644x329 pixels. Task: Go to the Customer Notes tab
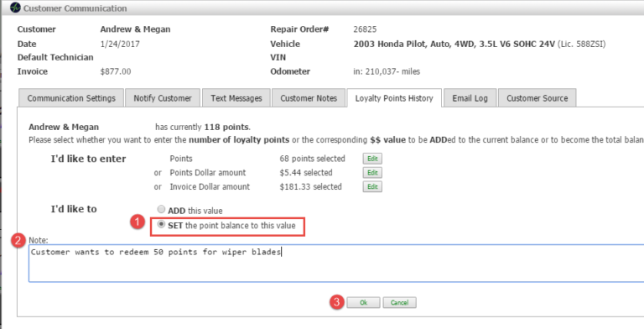pos(309,98)
